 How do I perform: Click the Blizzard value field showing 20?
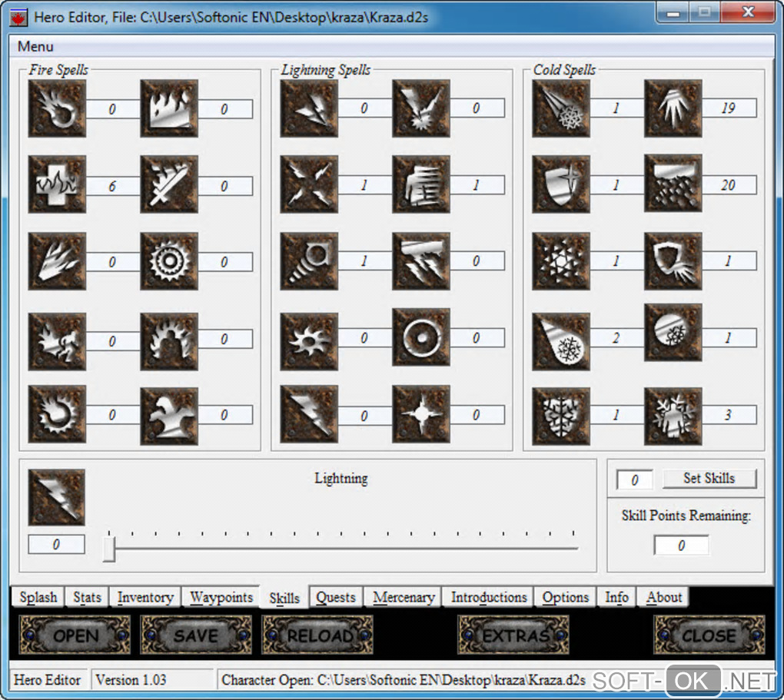pos(729,185)
